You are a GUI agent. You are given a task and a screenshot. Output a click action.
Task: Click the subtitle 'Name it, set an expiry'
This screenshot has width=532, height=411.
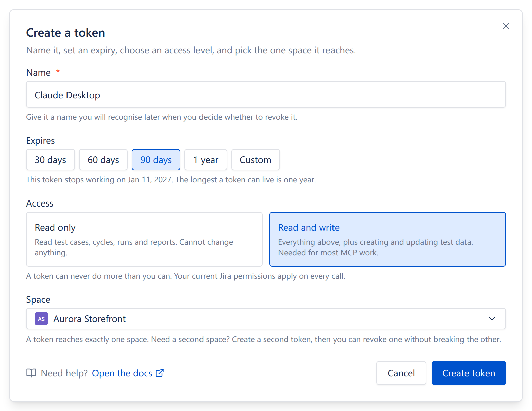tap(72, 50)
